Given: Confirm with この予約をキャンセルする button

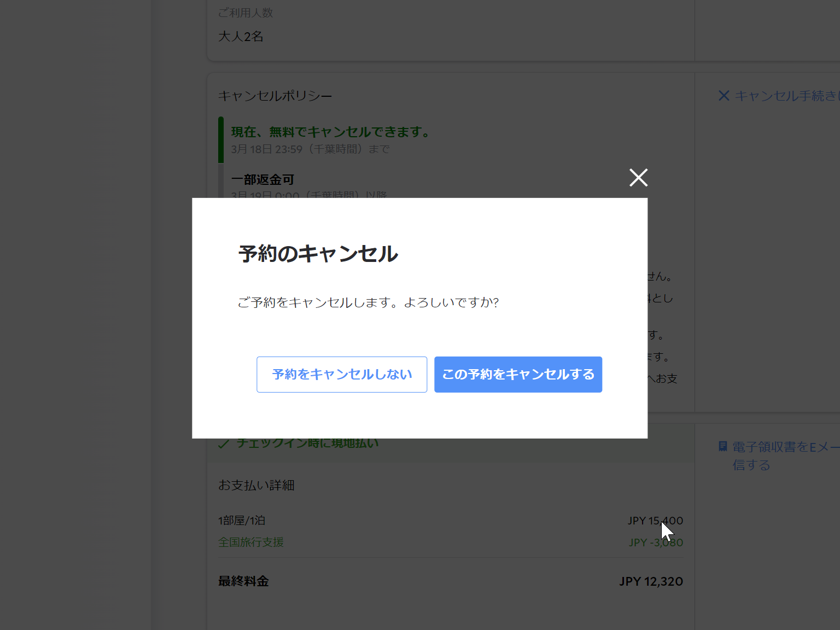Looking at the screenshot, I should [x=517, y=374].
